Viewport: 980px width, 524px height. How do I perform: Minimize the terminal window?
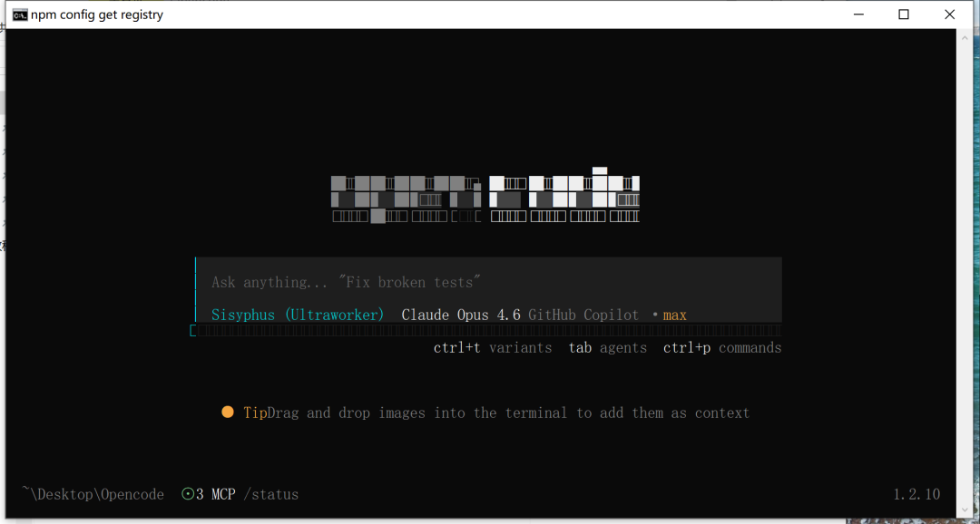pyautogui.click(x=857, y=15)
